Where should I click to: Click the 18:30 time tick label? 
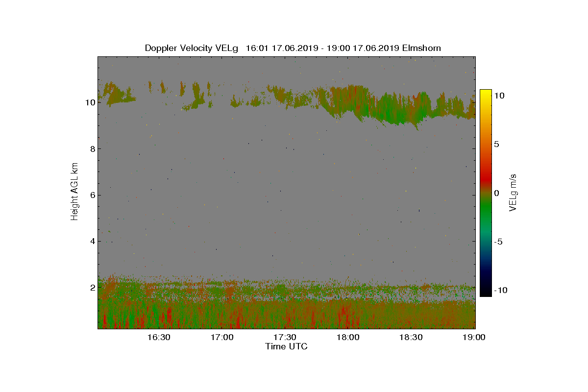coord(412,337)
